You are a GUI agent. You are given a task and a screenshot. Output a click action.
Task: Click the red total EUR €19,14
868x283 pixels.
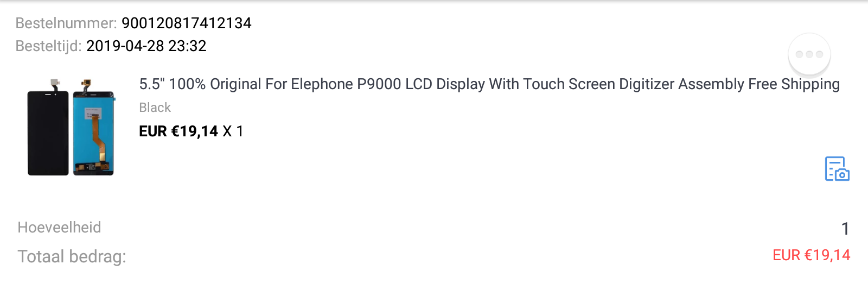[x=812, y=255]
